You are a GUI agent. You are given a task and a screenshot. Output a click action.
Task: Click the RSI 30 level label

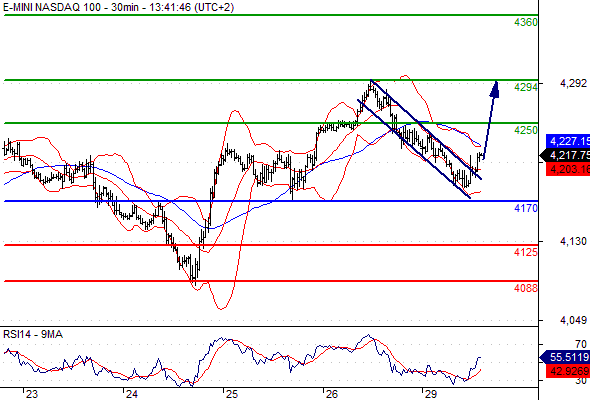(x=581, y=380)
